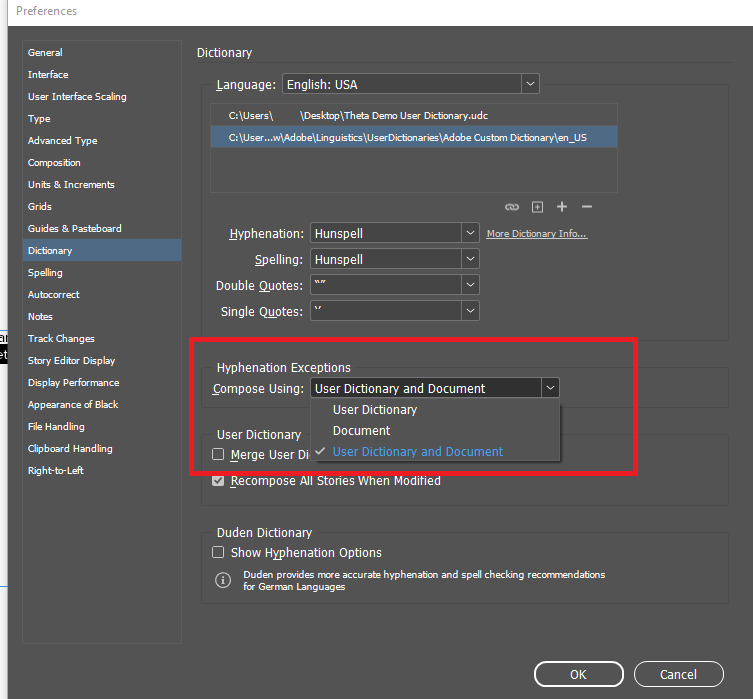Toggle Merge User Dictionary checkbox
The height and width of the screenshot is (699, 753).
coord(218,454)
